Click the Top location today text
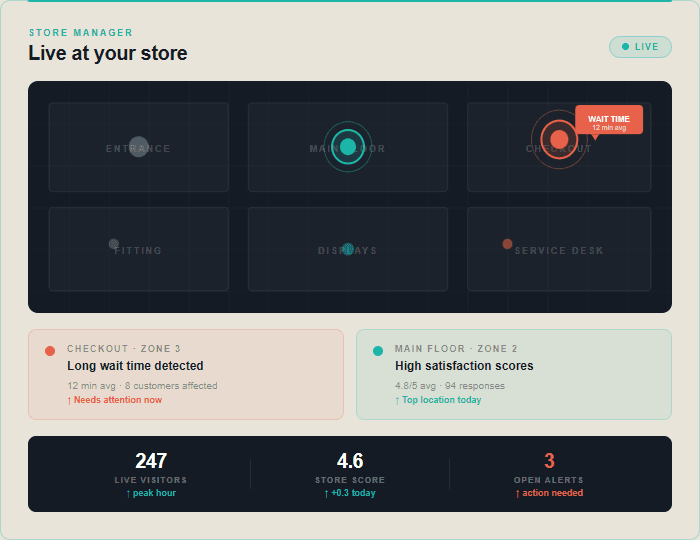Image resolution: width=700 pixels, height=540 pixels. click(x=438, y=400)
